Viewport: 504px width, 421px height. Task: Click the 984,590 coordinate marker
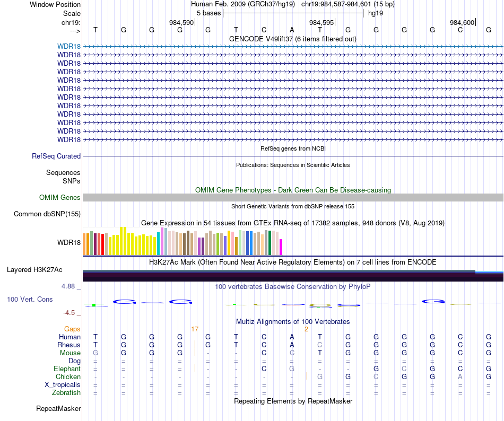pos(182,22)
